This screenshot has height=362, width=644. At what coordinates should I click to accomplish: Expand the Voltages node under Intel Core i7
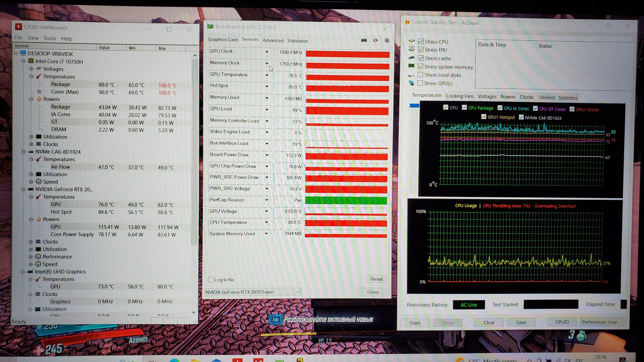pyautogui.click(x=31, y=69)
